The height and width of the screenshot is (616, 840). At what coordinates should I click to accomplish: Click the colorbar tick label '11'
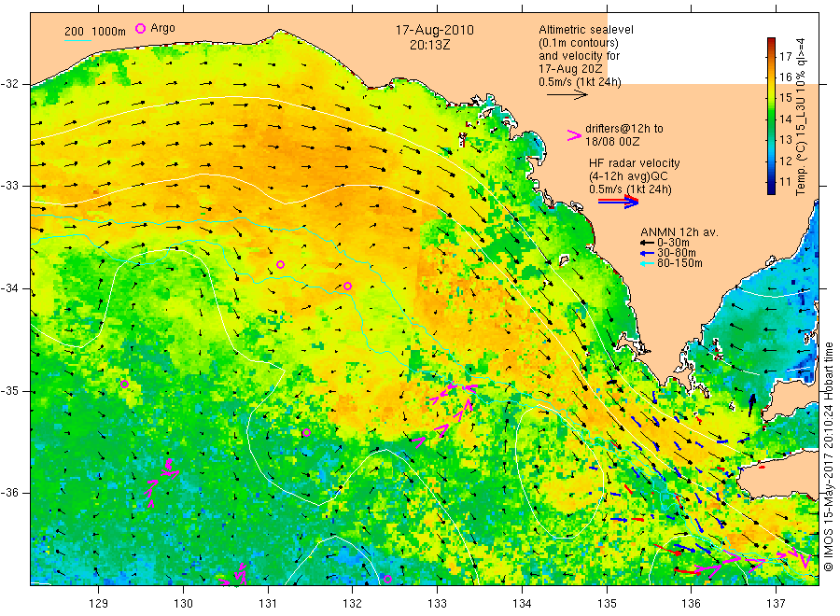785,182
